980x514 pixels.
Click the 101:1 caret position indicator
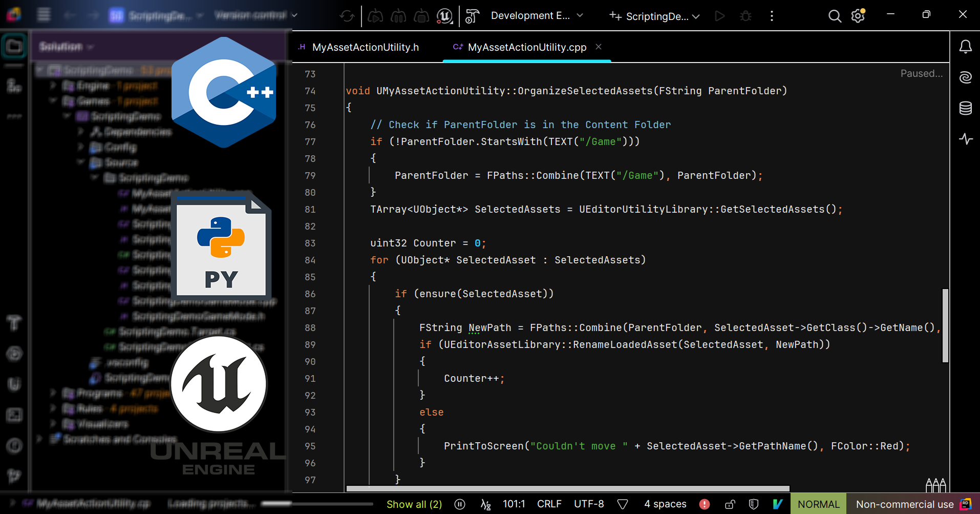[x=514, y=504]
